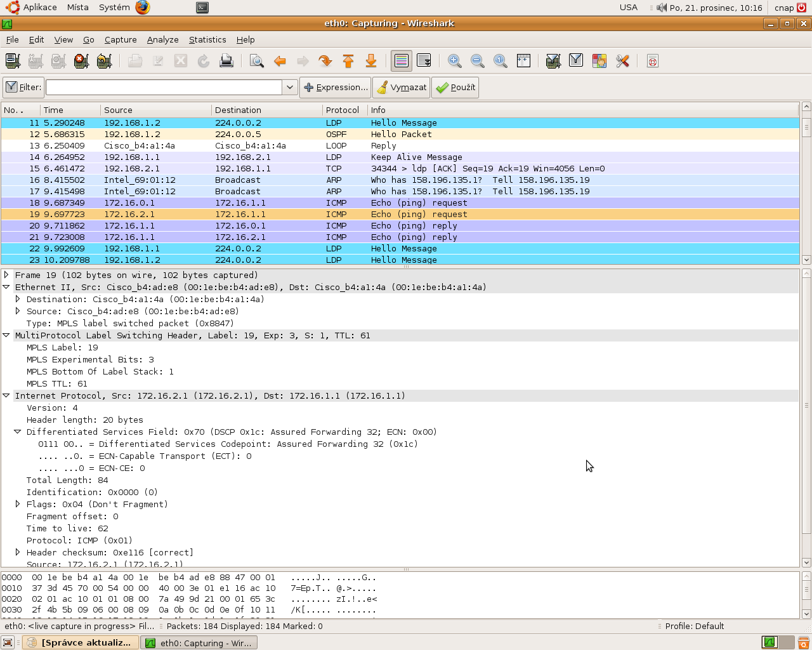Stop the running live capture
Image resolution: width=812 pixels, height=650 pixels.
(81, 61)
